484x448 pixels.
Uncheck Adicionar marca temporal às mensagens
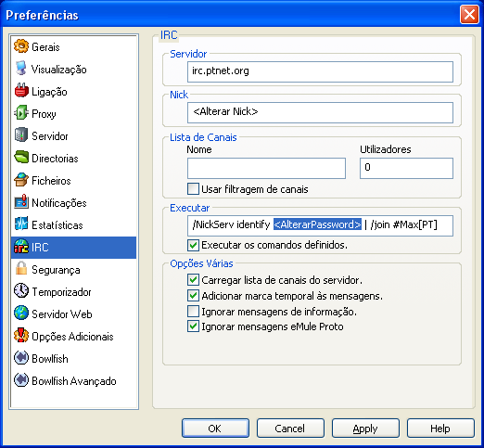(x=193, y=296)
